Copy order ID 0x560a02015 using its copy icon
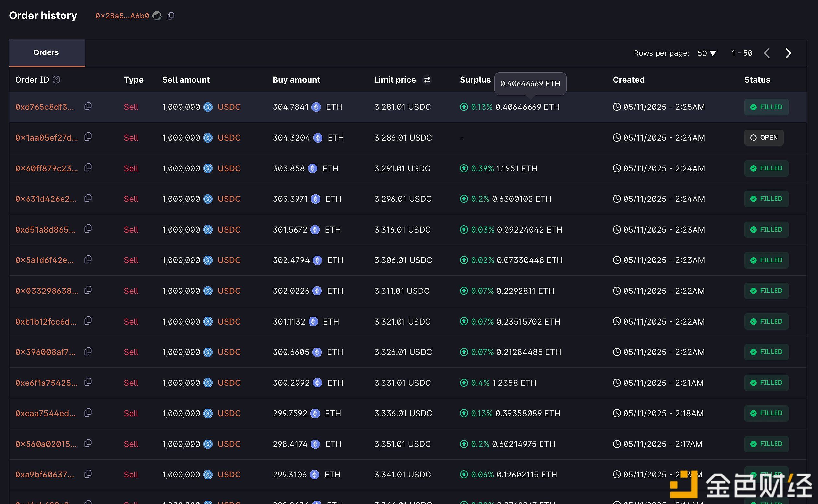This screenshot has width=818, height=504. tap(88, 443)
